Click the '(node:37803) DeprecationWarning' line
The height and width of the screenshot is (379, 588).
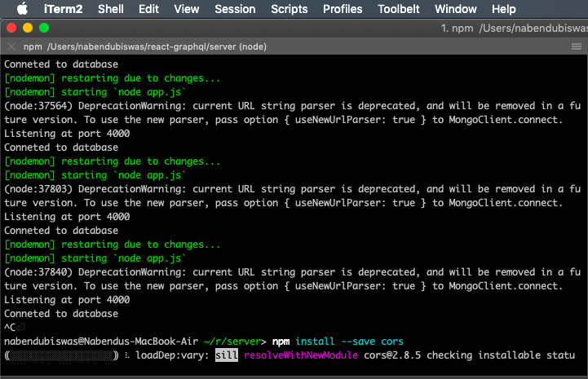[293, 189]
